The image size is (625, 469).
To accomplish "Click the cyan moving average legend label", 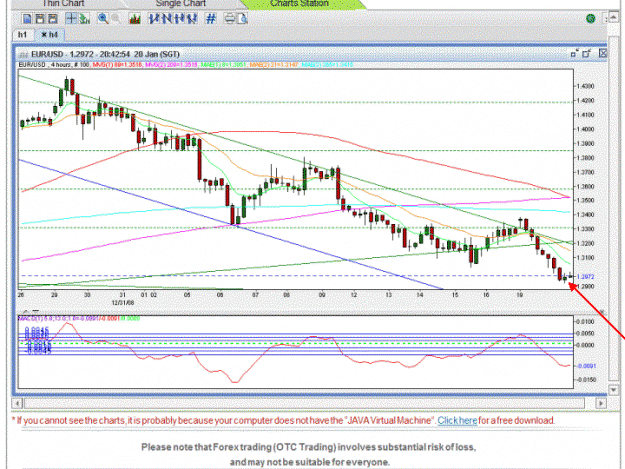I will 327,65.
